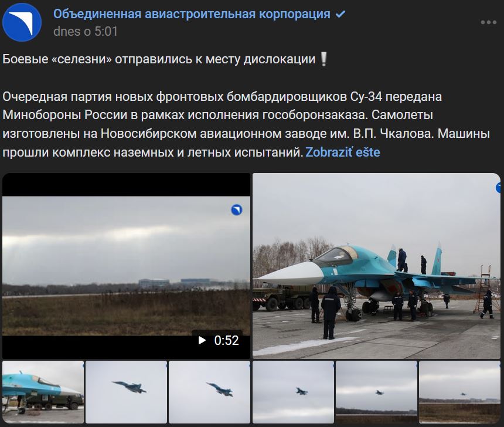Open second thumbnail of jet flying leftward
The image size is (504, 427).
pyautogui.click(x=126, y=392)
